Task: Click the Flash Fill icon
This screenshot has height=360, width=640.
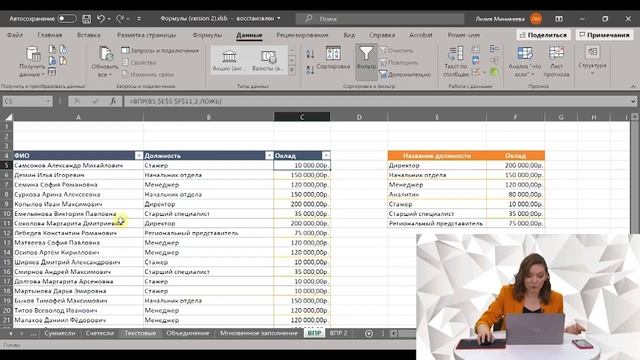Action: click(x=476, y=49)
